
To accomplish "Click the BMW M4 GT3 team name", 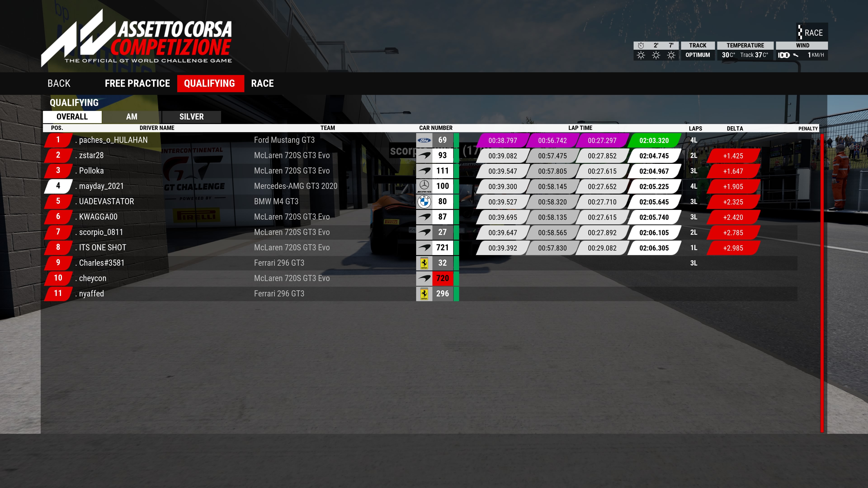I will click(x=276, y=202).
